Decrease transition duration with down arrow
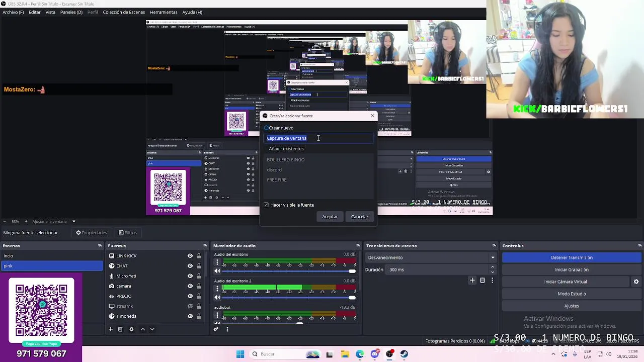The width and height of the screenshot is (644, 362). click(x=493, y=272)
